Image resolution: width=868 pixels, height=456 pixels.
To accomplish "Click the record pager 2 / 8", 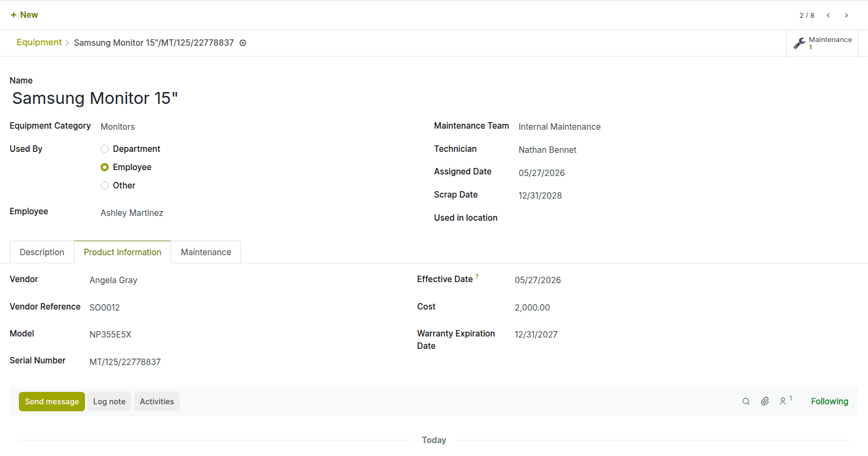I will coord(807,16).
